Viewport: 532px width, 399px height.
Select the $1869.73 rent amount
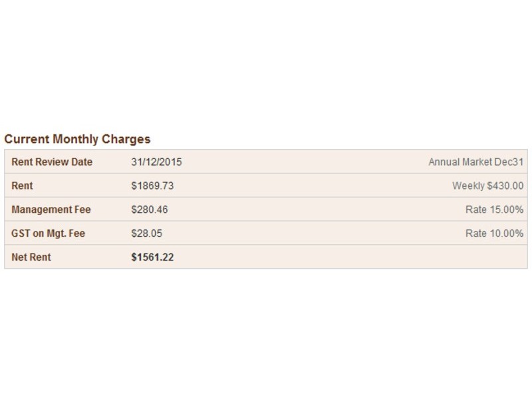click(x=152, y=186)
